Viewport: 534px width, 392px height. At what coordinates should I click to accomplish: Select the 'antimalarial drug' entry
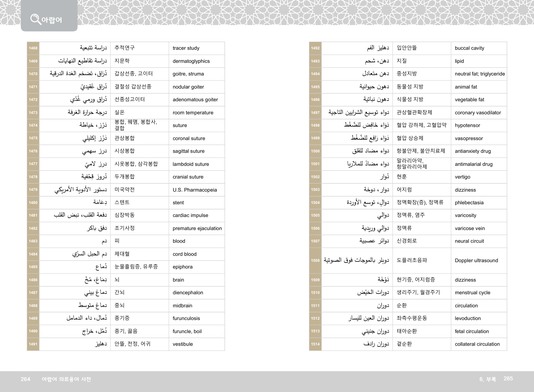pos(474,164)
